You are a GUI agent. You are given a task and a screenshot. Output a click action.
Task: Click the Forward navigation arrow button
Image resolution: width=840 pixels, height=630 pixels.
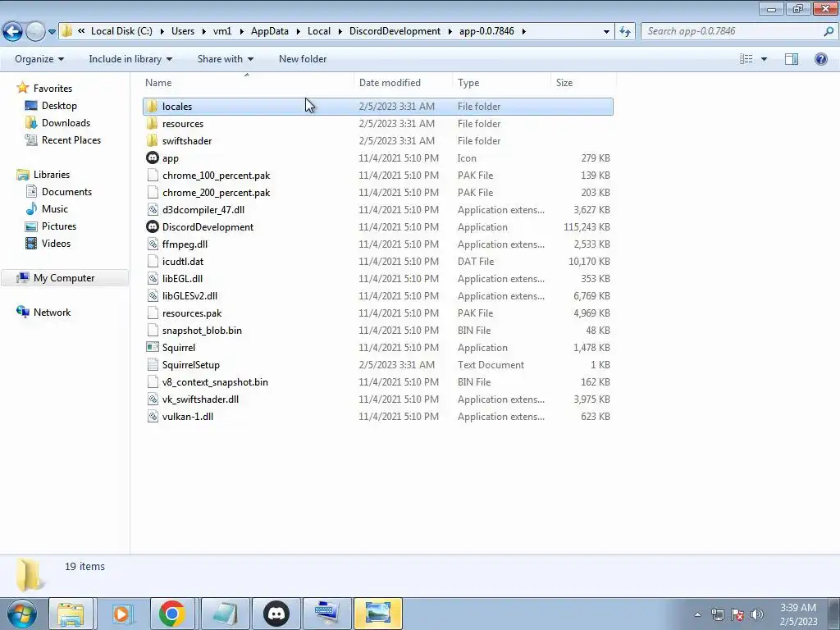[35, 31]
